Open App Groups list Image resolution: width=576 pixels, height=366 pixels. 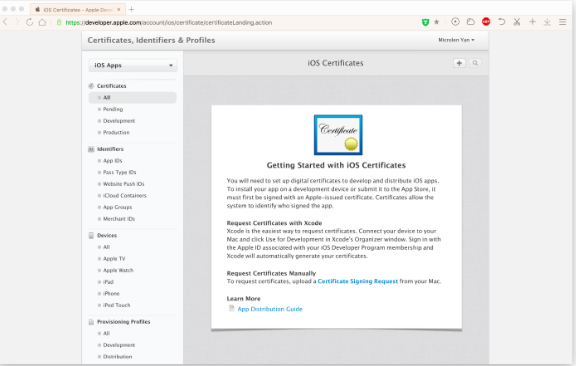click(117, 207)
